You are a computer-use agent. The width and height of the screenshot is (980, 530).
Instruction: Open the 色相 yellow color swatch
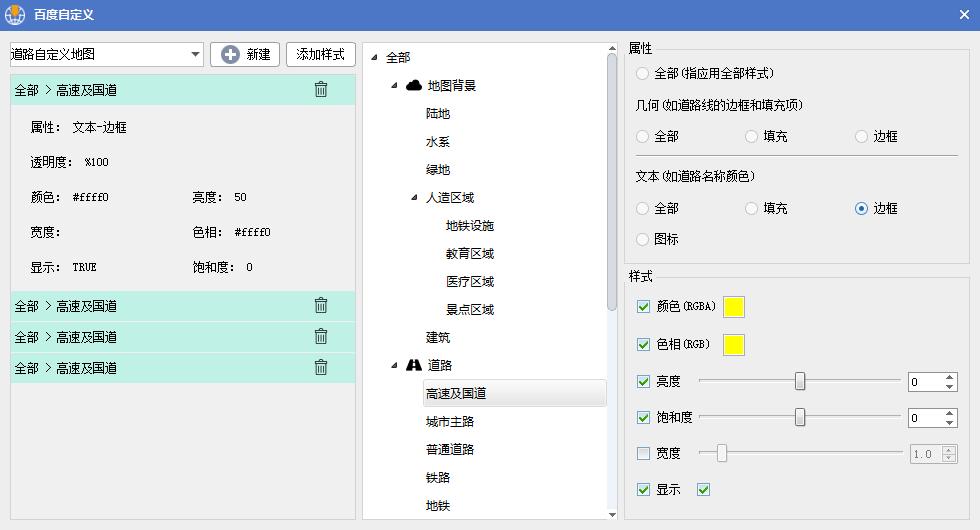(x=734, y=345)
